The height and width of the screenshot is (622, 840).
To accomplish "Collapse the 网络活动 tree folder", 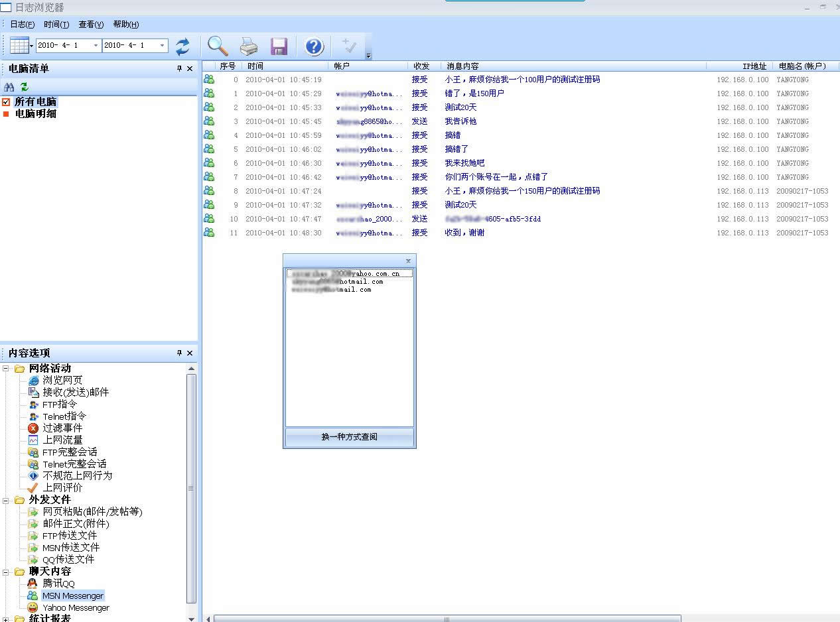I will coord(7,368).
